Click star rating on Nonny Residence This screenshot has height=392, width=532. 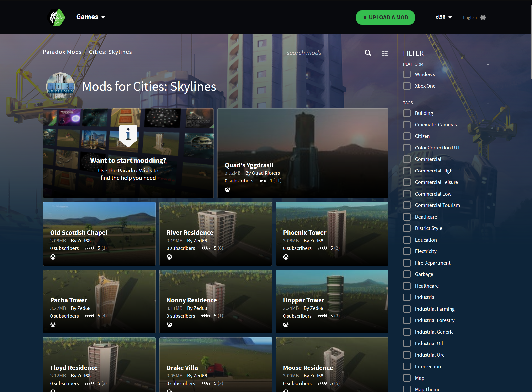[x=206, y=316]
